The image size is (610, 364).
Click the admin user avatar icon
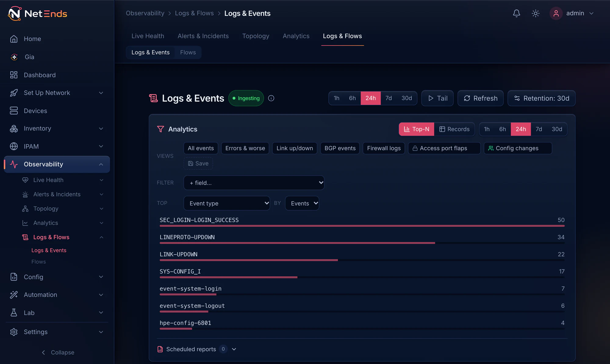556,13
